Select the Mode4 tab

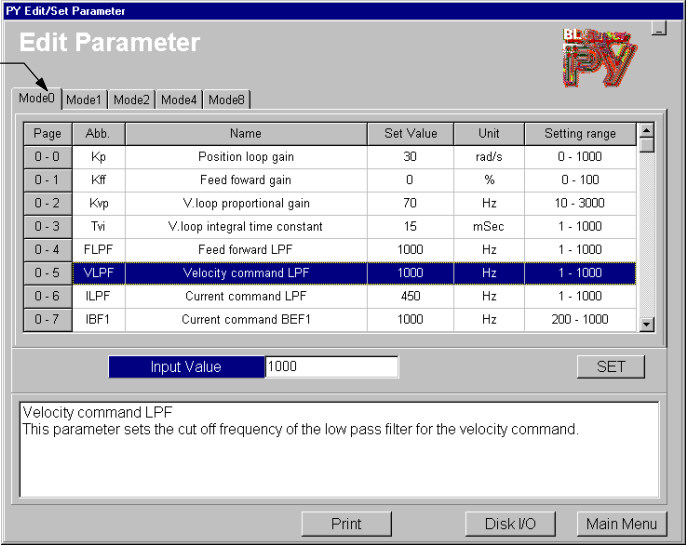[x=179, y=100]
